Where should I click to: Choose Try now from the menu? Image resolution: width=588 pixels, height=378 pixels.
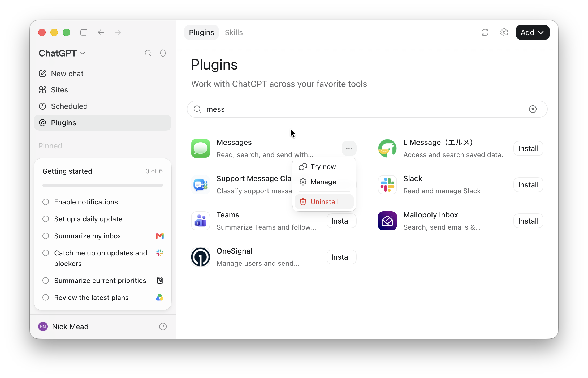click(324, 167)
